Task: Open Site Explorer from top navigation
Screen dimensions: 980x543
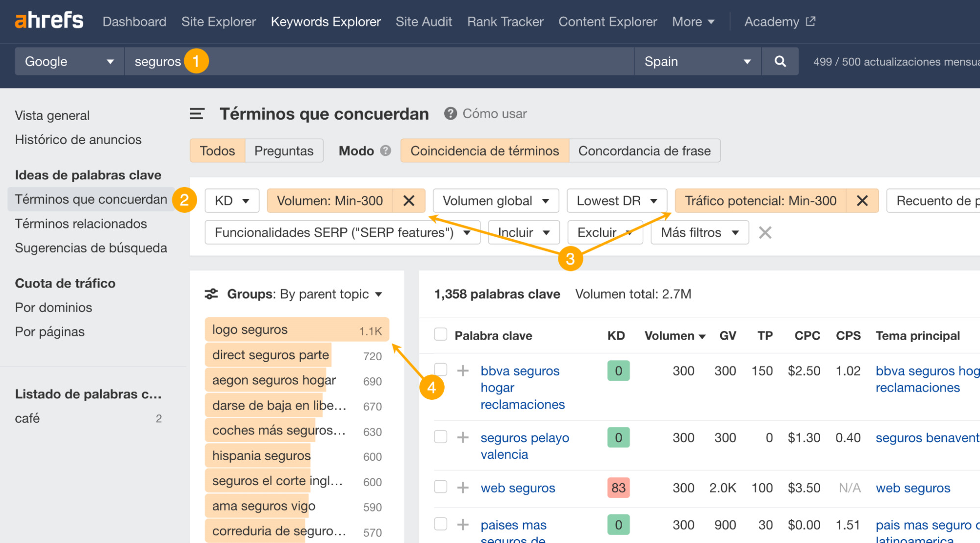Action: click(218, 21)
